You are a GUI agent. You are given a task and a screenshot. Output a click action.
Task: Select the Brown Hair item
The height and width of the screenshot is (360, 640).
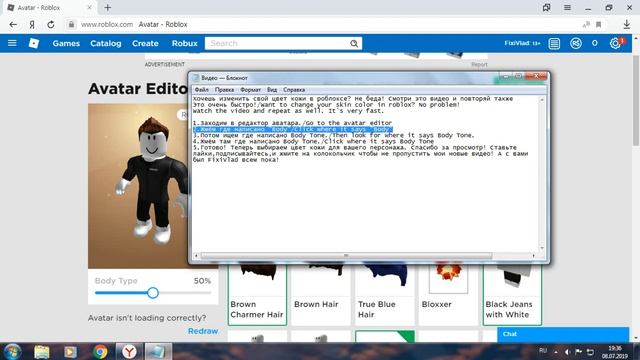tap(321, 295)
